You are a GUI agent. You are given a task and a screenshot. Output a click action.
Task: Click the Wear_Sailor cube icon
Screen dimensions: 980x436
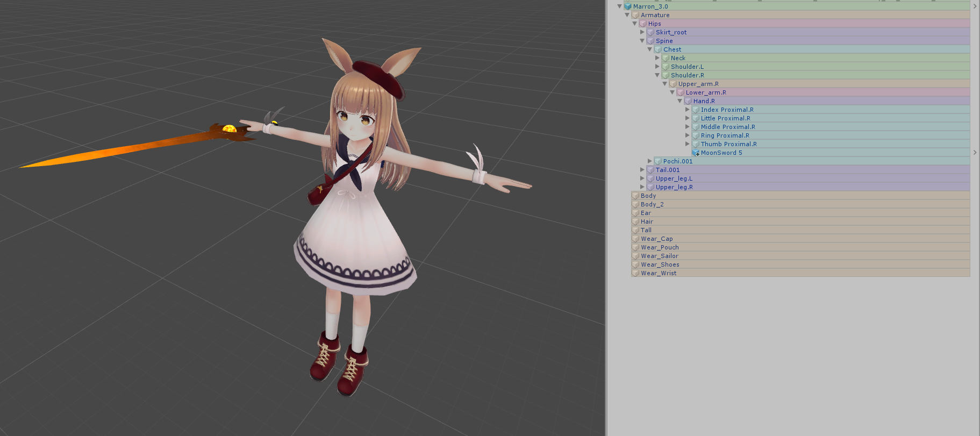click(635, 256)
